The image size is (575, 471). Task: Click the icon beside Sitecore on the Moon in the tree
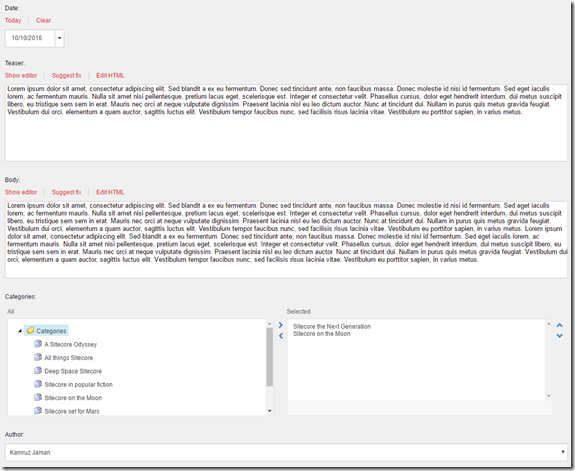(38, 397)
